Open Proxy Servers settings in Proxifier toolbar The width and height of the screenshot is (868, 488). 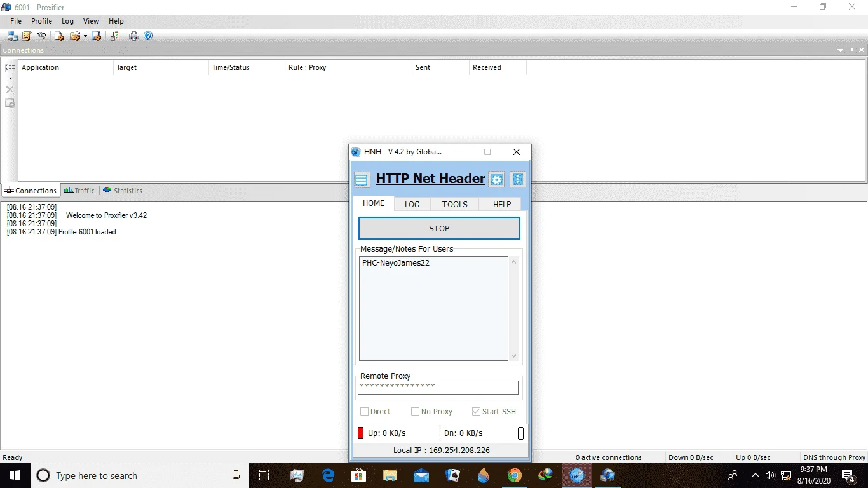coord(13,36)
